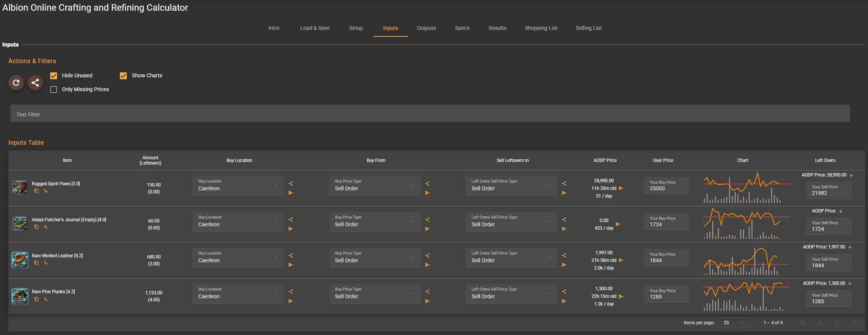This screenshot has width=868, height=335.
Task: Go to the Results tab
Action: point(497,28)
